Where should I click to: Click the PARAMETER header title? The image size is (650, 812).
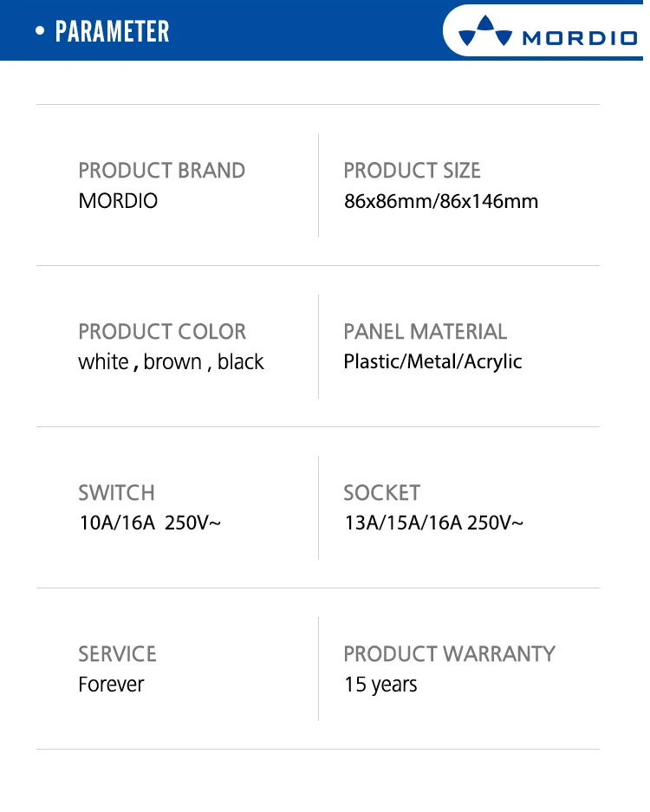click(x=113, y=31)
